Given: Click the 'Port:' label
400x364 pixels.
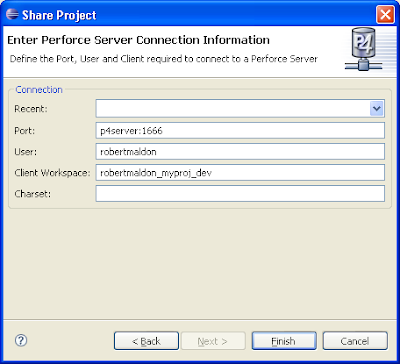Looking at the screenshot, I should (25, 130).
